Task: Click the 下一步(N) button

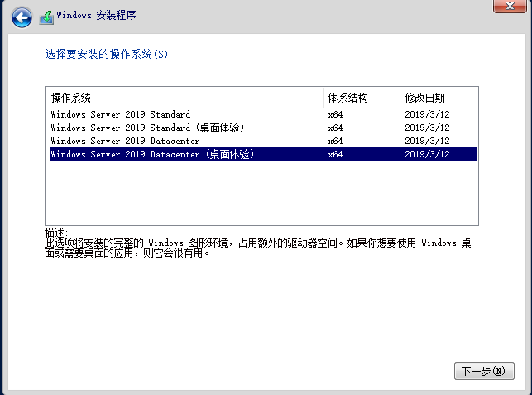Action: coord(484,371)
